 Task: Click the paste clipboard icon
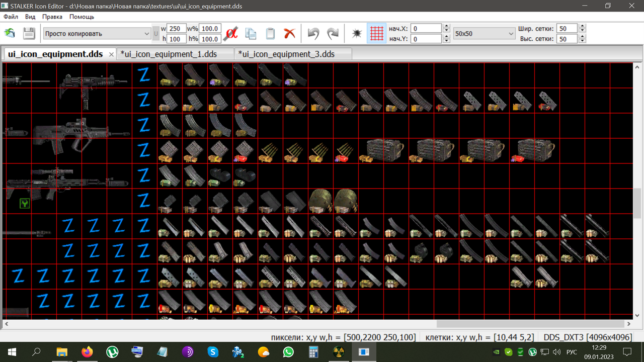pos(270,33)
